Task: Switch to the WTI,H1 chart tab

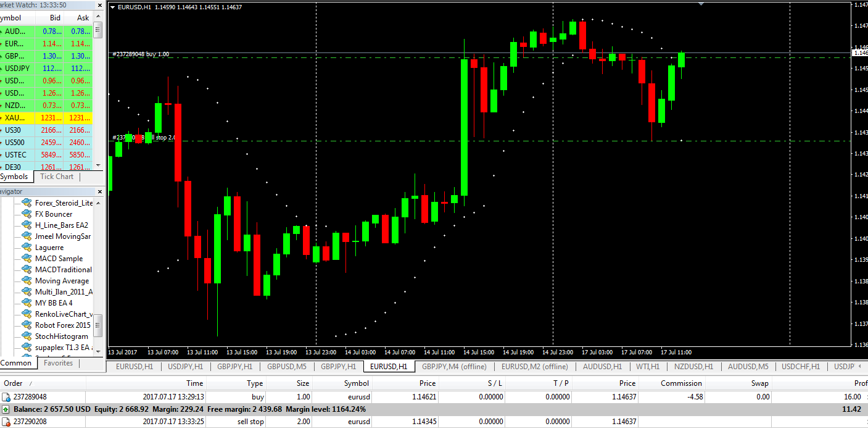Action: click(x=648, y=366)
